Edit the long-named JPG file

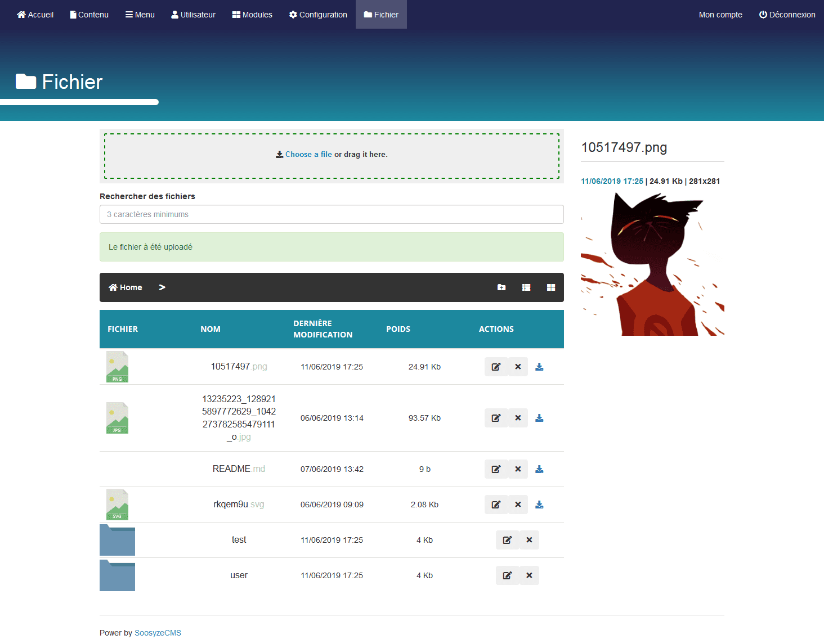[x=496, y=418]
